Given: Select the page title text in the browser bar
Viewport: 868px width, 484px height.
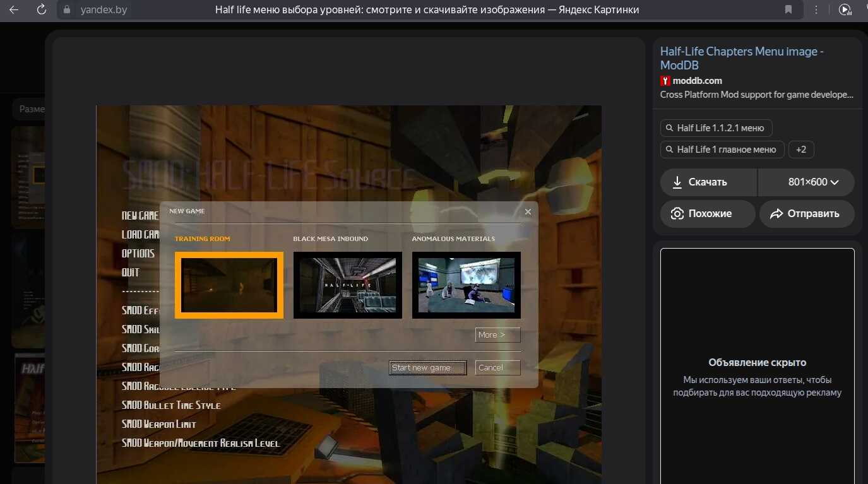Looking at the screenshot, I should (x=427, y=9).
